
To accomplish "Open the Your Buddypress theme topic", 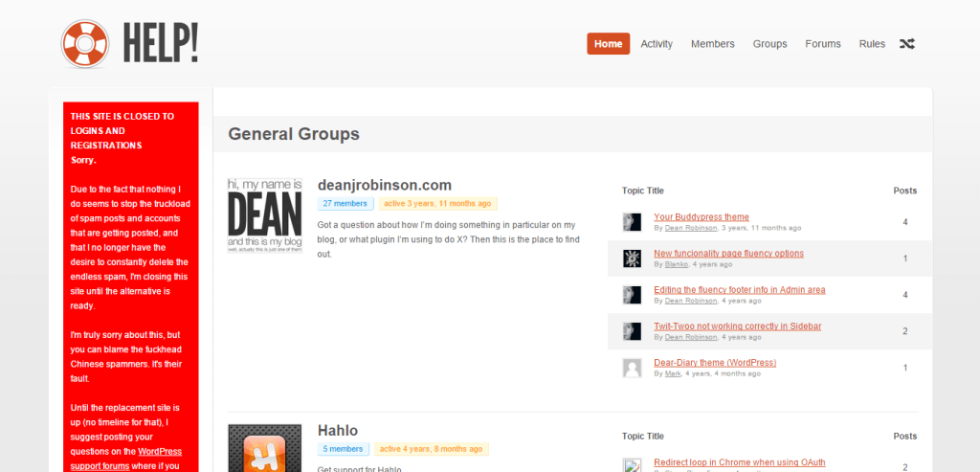I will (702, 217).
